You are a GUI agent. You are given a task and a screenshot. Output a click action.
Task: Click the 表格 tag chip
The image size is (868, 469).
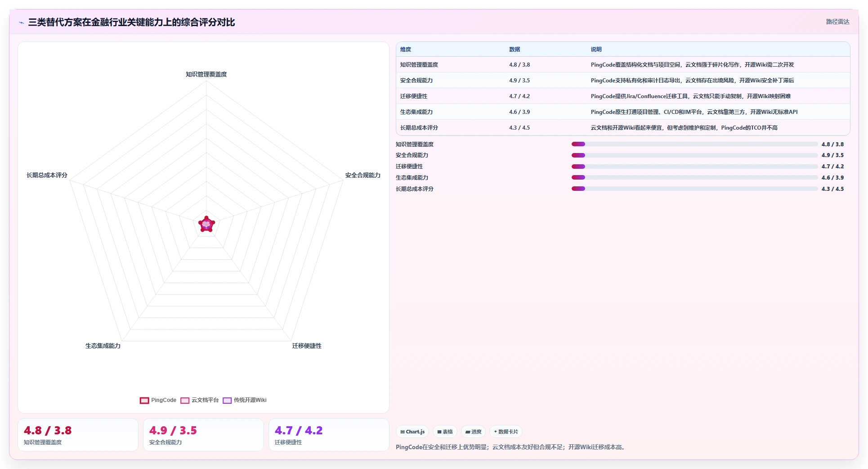click(445, 432)
